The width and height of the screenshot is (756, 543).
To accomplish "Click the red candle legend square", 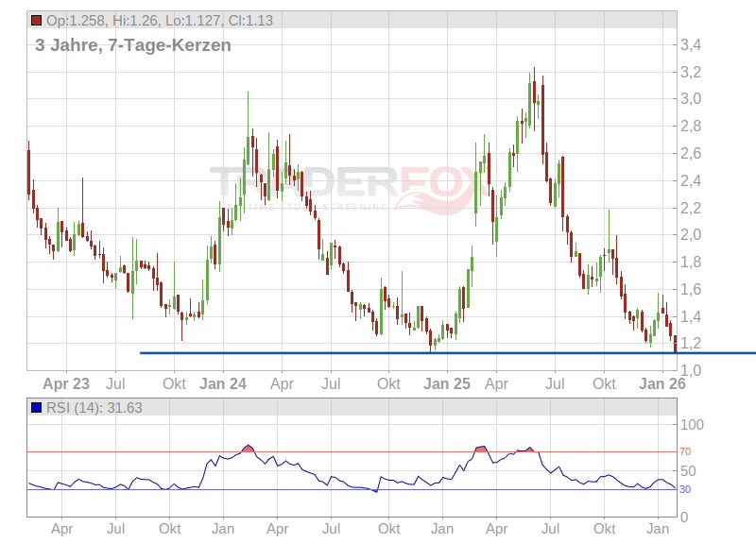I will point(36,20).
